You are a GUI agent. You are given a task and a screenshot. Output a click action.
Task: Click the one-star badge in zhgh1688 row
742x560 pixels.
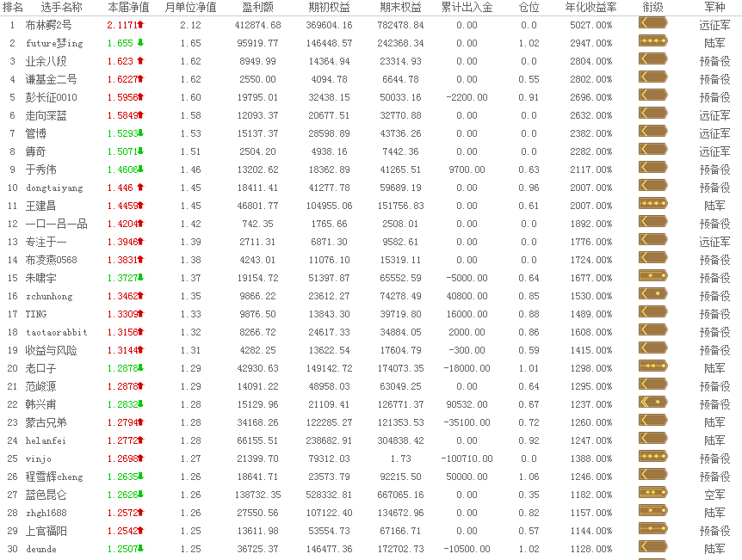point(652,510)
